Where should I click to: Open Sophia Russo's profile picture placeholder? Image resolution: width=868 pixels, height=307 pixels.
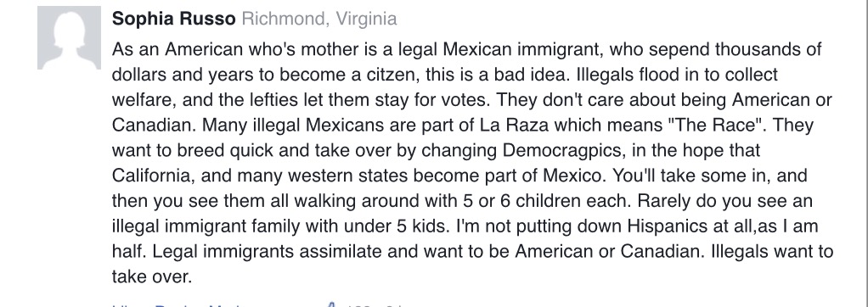click(x=69, y=37)
